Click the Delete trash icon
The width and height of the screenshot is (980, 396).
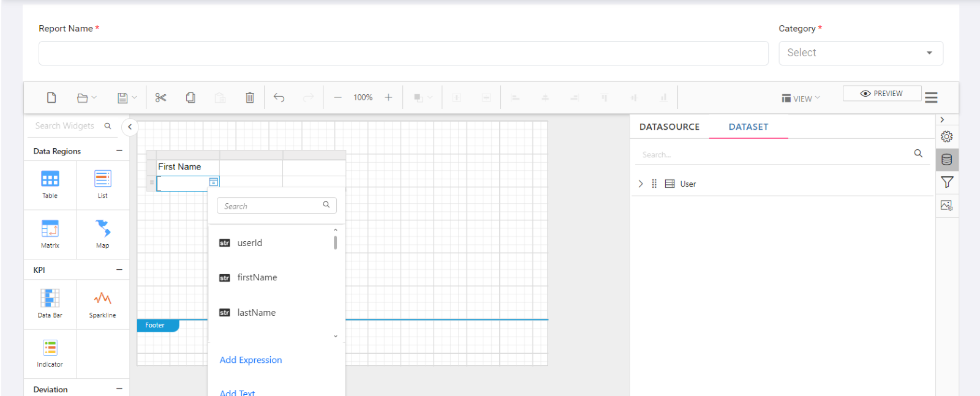tap(250, 98)
